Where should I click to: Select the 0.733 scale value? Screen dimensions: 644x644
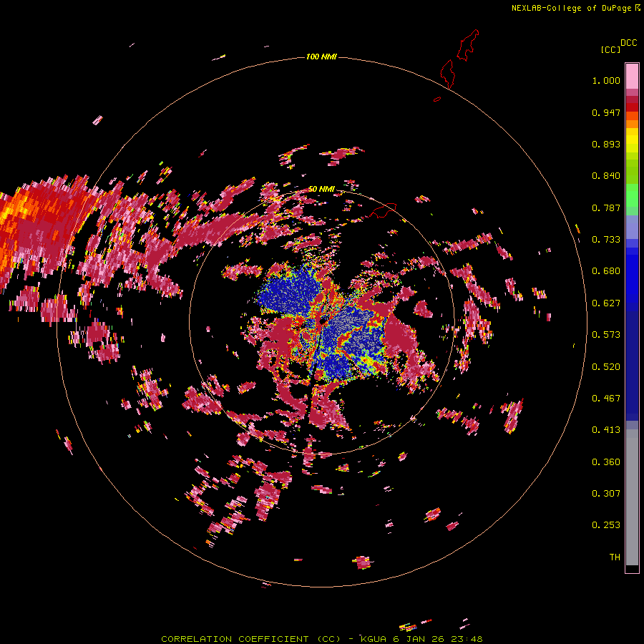[x=606, y=240]
